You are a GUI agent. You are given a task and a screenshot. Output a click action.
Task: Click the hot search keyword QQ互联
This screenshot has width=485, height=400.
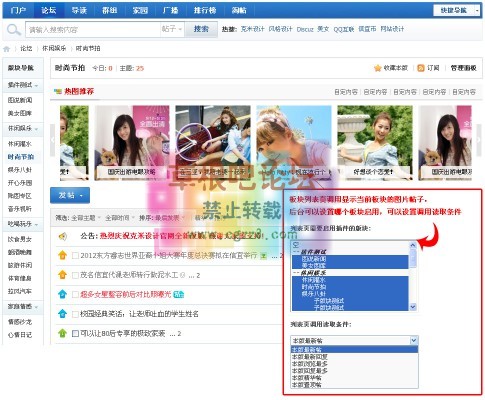point(344,29)
